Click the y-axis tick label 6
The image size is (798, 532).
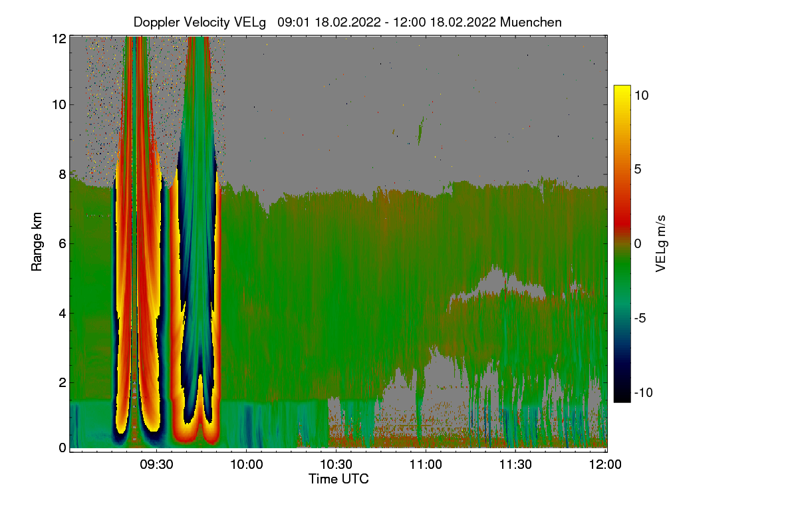tap(61, 243)
